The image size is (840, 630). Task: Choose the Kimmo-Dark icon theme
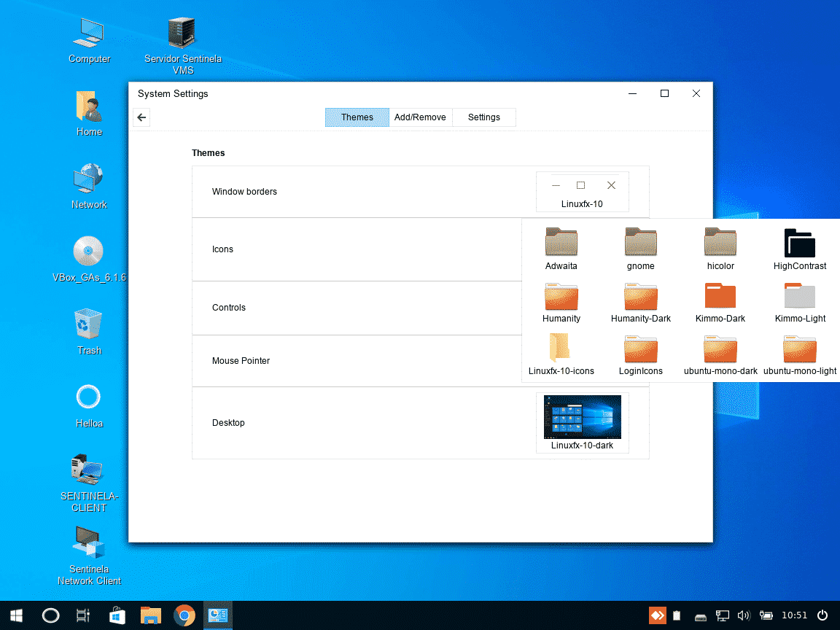pyautogui.click(x=720, y=301)
